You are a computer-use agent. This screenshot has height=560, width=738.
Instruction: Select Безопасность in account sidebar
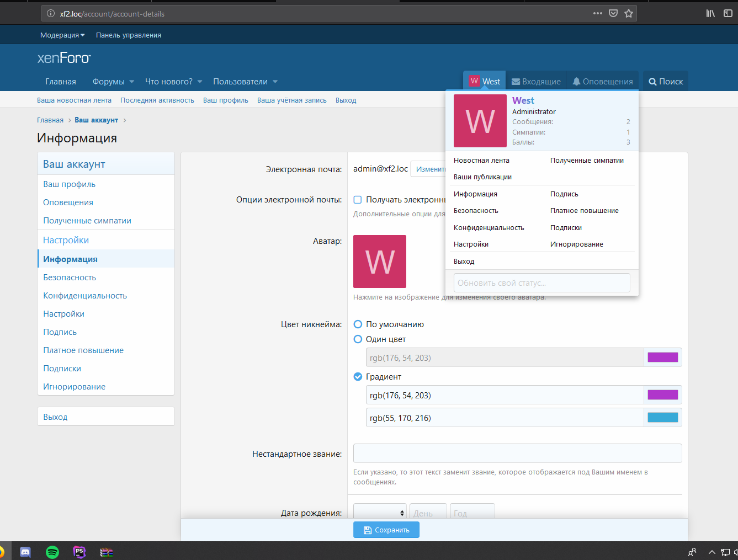point(70,278)
